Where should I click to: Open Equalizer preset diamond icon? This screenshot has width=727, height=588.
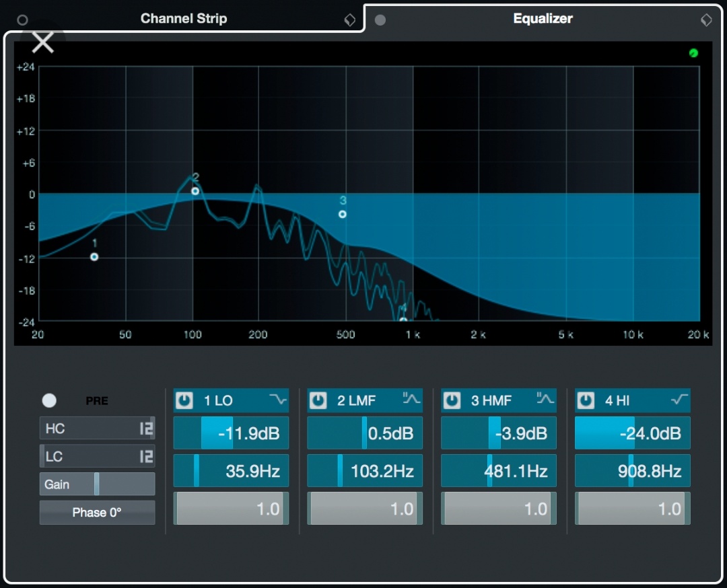click(x=706, y=20)
